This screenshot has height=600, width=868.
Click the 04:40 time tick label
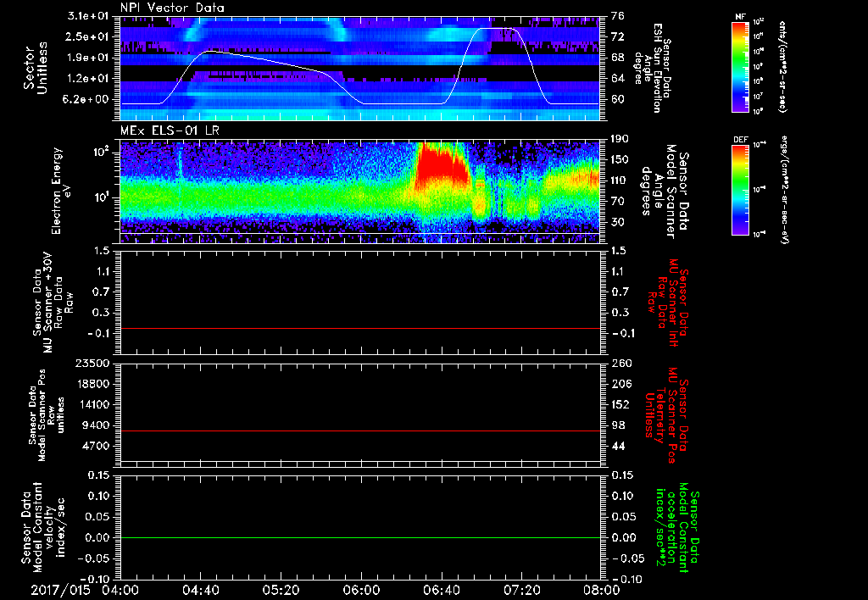click(x=201, y=590)
